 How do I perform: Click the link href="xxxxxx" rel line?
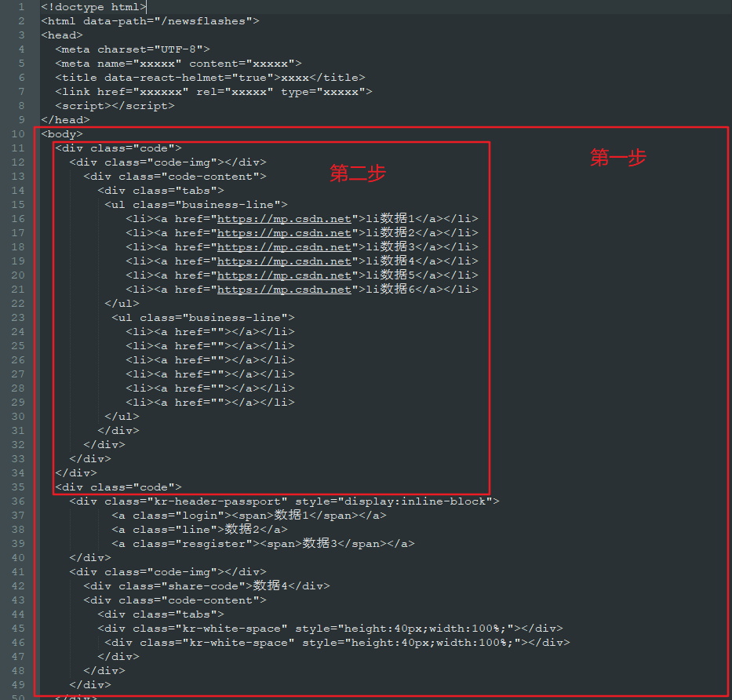click(214, 92)
